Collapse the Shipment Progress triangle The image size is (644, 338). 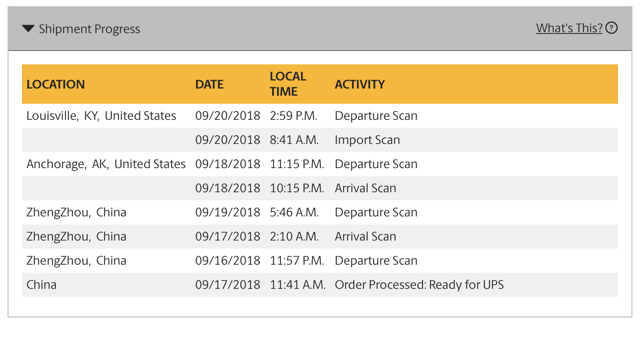(28, 29)
